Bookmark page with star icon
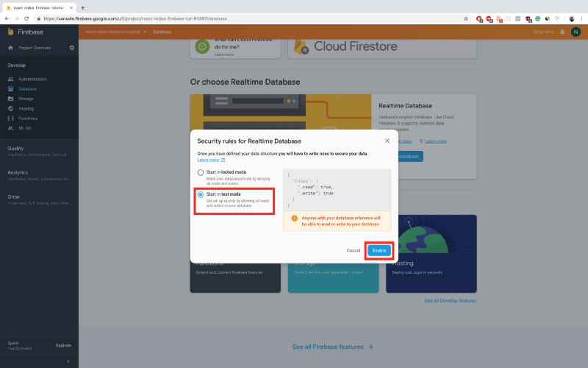Image resolution: width=588 pixels, height=368 pixels. (x=465, y=18)
